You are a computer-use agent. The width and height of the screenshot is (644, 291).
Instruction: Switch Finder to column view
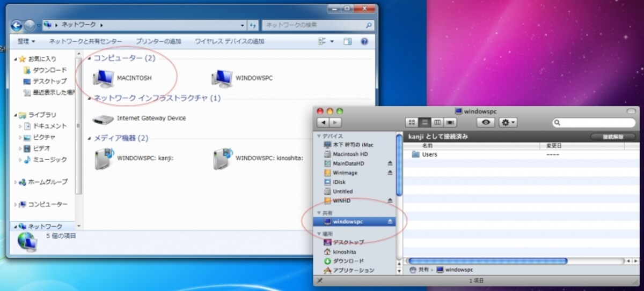437,123
